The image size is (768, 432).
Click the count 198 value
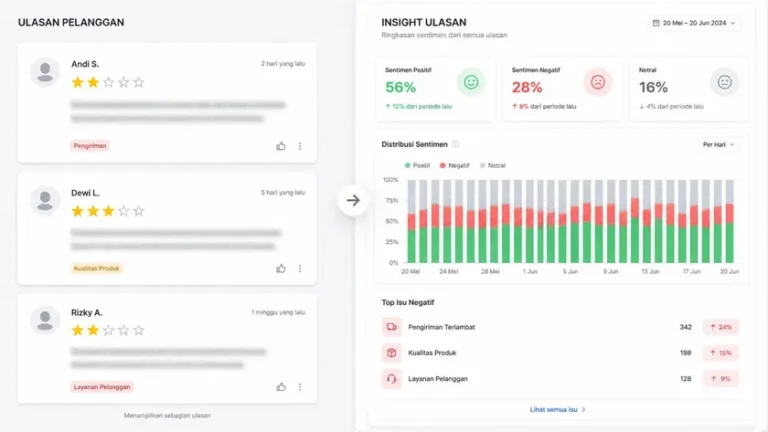coord(685,353)
